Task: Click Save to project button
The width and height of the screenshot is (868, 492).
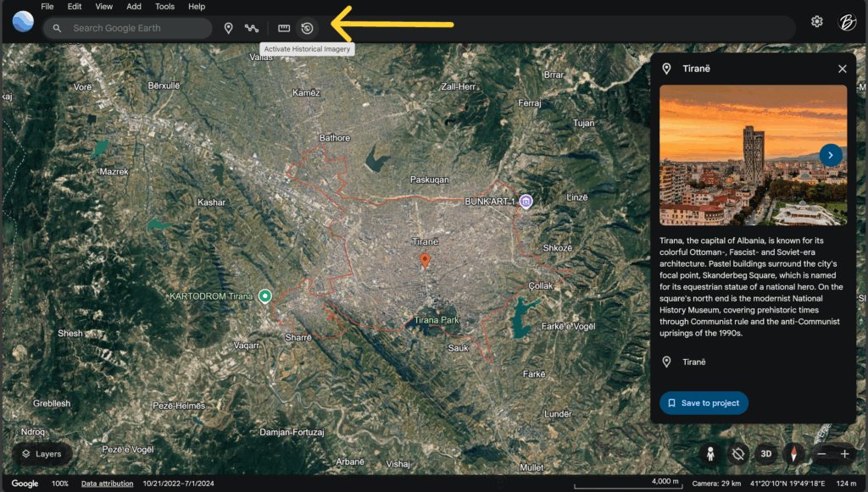Action: tap(704, 403)
